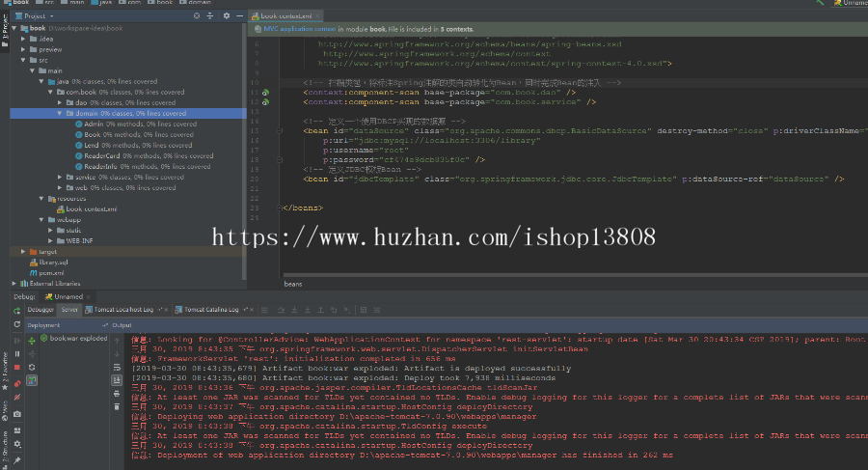Image resolution: width=868 pixels, height=470 pixels.
Task: Select the Unnamed debug session tab
Action: (x=68, y=297)
